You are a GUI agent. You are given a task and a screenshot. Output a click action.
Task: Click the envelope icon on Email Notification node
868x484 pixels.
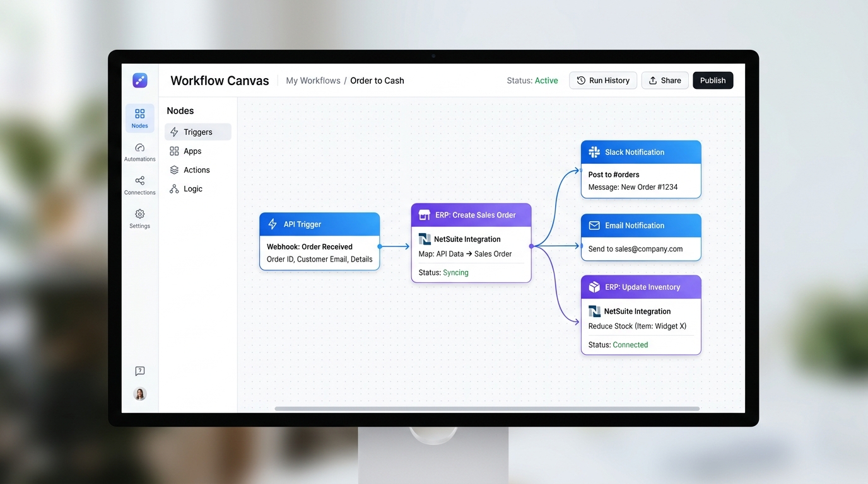[x=594, y=226]
